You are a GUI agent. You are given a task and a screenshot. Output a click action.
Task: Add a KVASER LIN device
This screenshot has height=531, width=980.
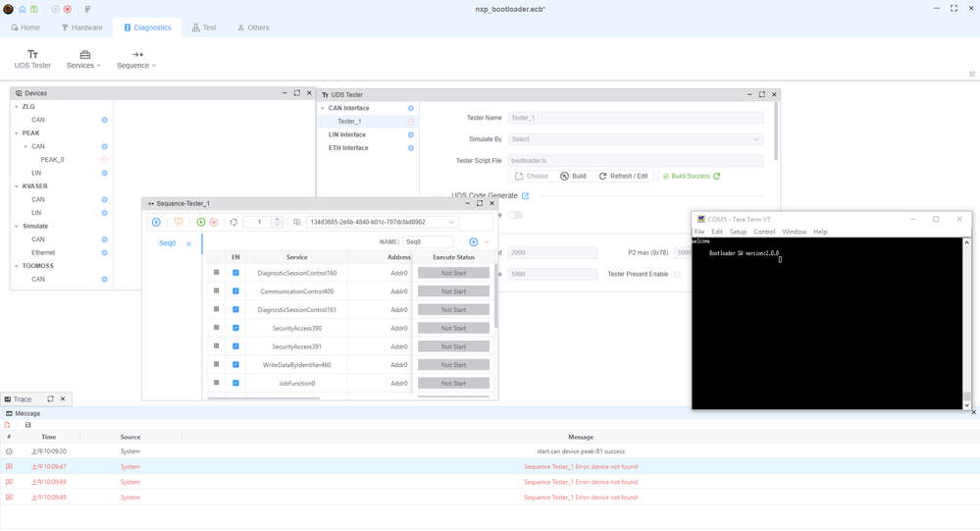point(104,213)
